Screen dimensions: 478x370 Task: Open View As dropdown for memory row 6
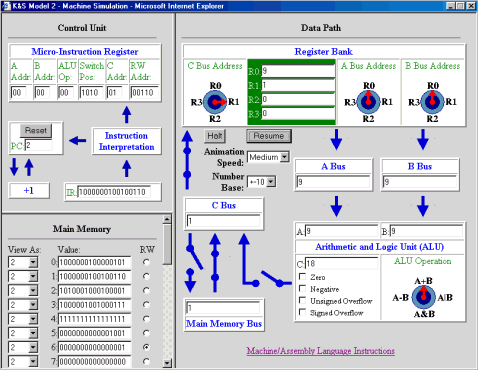pyautogui.click(x=23, y=347)
